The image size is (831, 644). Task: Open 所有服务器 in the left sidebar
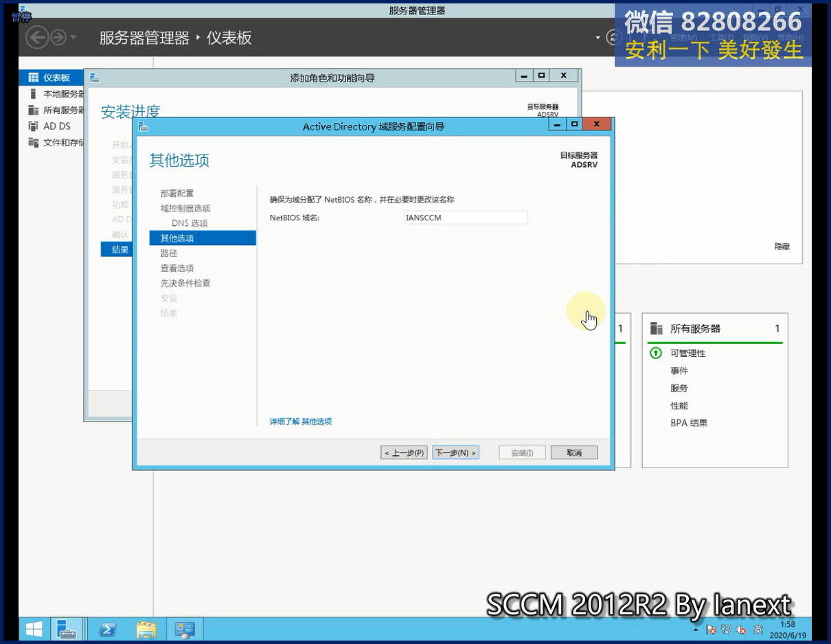click(63, 110)
